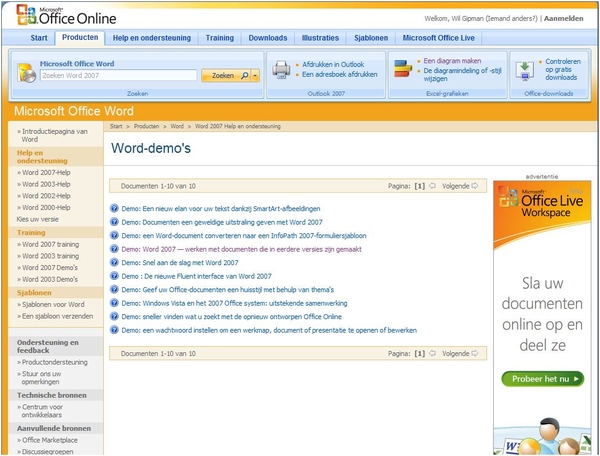Open 'Sjablonen voor Word' sidebar link
This screenshot has width=600, height=456.
53,305
